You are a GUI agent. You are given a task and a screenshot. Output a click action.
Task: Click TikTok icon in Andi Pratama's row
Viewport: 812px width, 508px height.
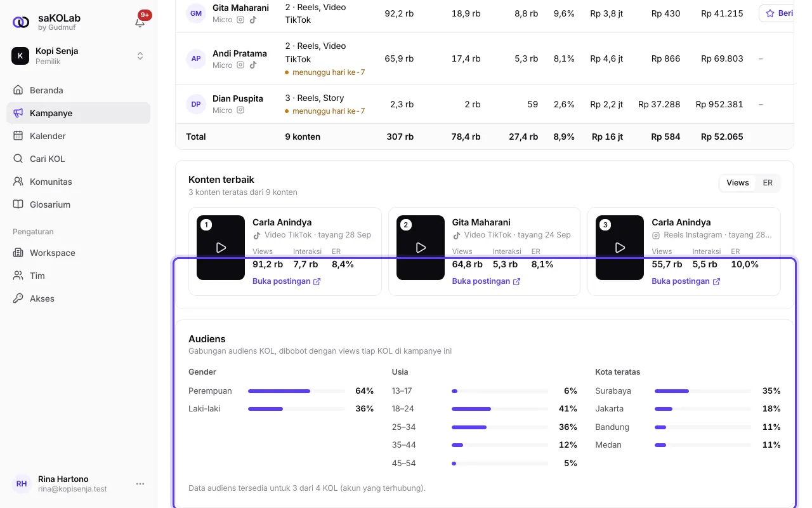(x=252, y=65)
